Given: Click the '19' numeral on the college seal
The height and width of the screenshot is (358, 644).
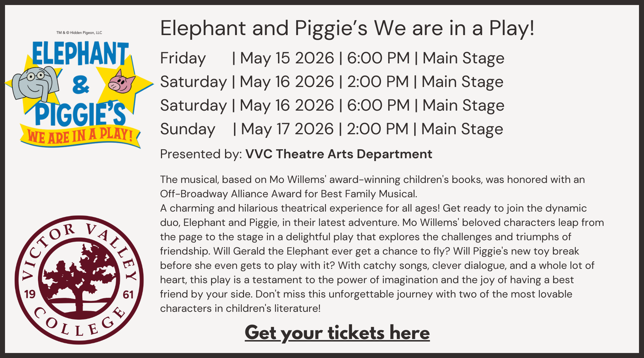Looking at the screenshot, I should 30,294.
